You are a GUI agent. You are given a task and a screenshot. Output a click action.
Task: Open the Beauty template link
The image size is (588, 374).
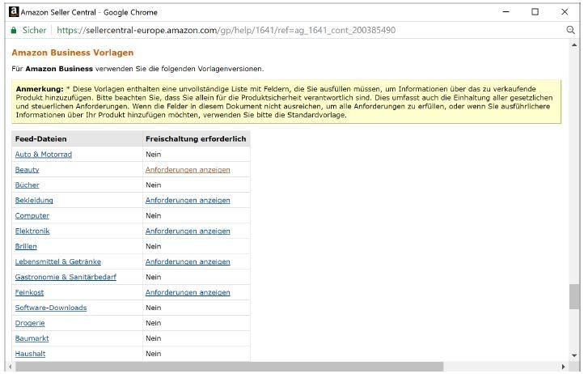[27, 170]
